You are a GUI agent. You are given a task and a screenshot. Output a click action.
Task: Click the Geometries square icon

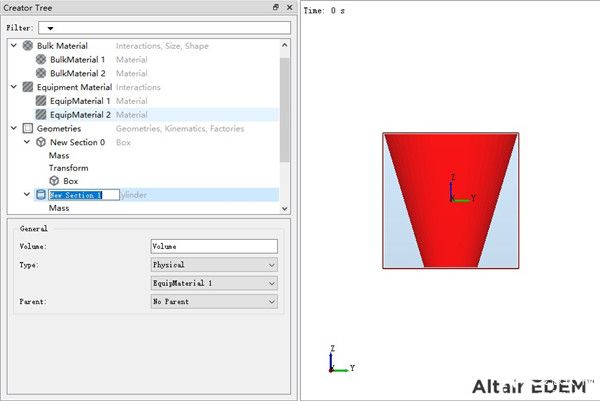click(x=28, y=128)
